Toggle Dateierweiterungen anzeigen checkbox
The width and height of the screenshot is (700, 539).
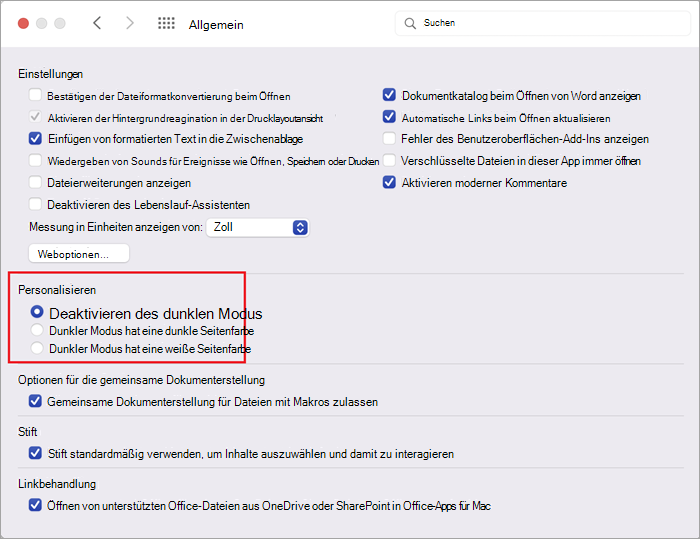pyautogui.click(x=35, y=182)
